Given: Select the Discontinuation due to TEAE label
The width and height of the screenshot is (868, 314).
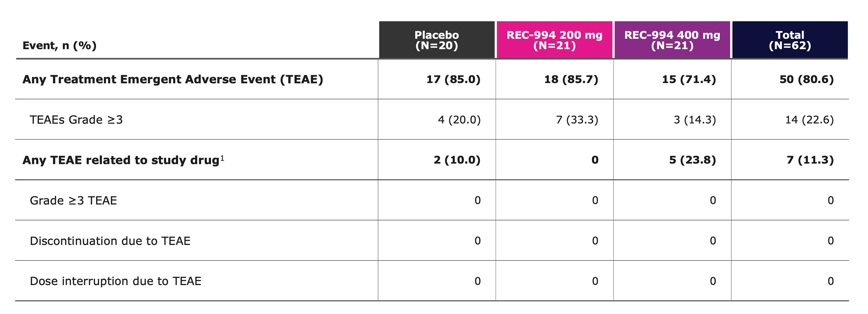Looking at the screenshot, I should (x=110, y=241).
